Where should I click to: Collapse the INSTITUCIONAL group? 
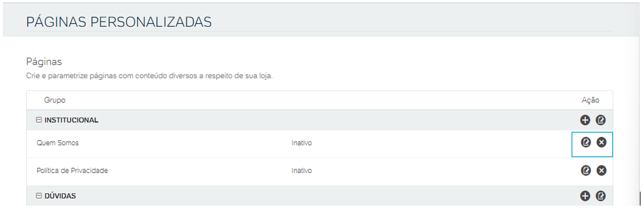point(39,120)
